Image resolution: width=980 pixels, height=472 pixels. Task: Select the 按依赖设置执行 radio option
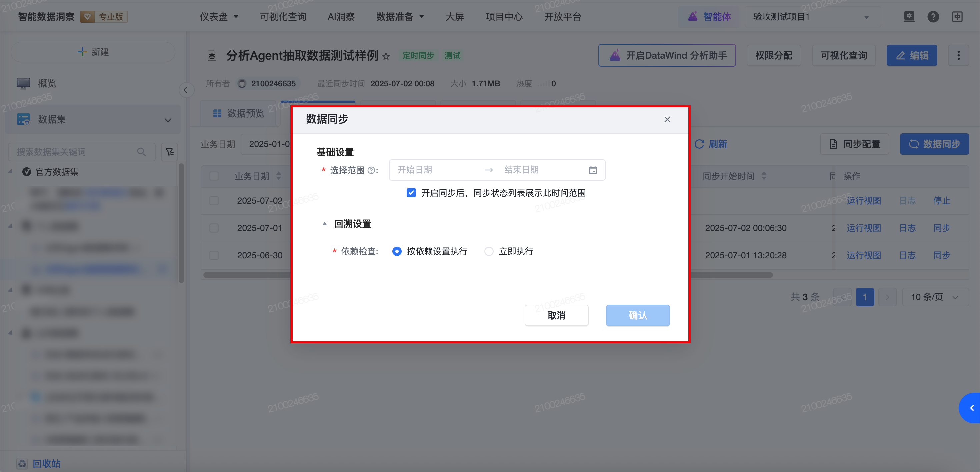[397, 251]
